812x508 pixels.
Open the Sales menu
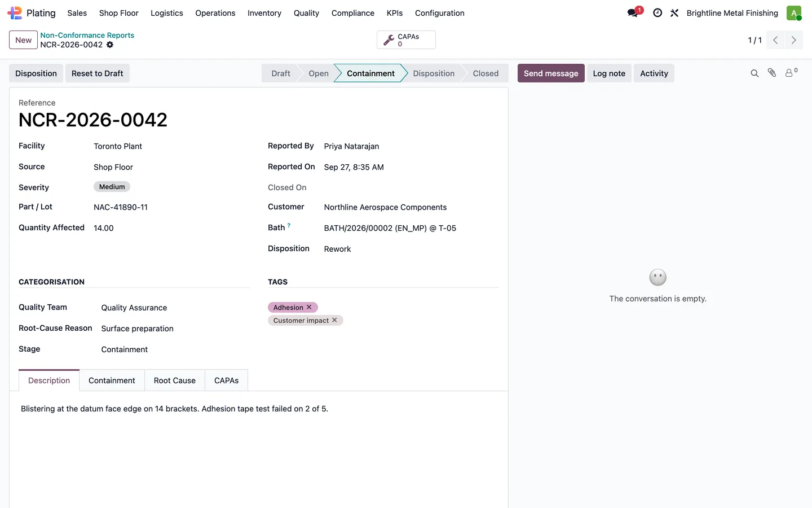77,13
